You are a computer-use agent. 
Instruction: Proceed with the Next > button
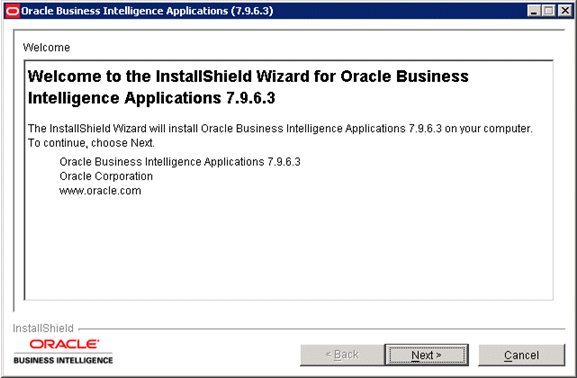426,355
